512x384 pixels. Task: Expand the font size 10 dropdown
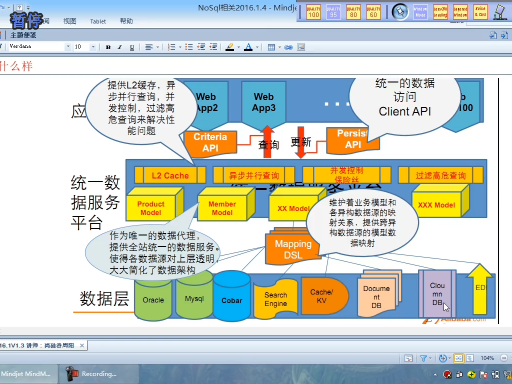pos(93,47)
